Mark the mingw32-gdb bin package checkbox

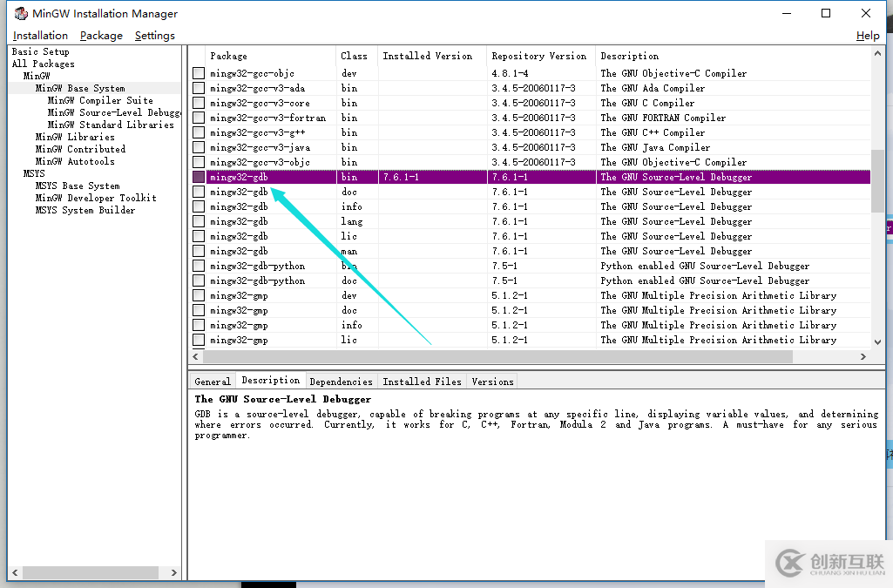199,177
